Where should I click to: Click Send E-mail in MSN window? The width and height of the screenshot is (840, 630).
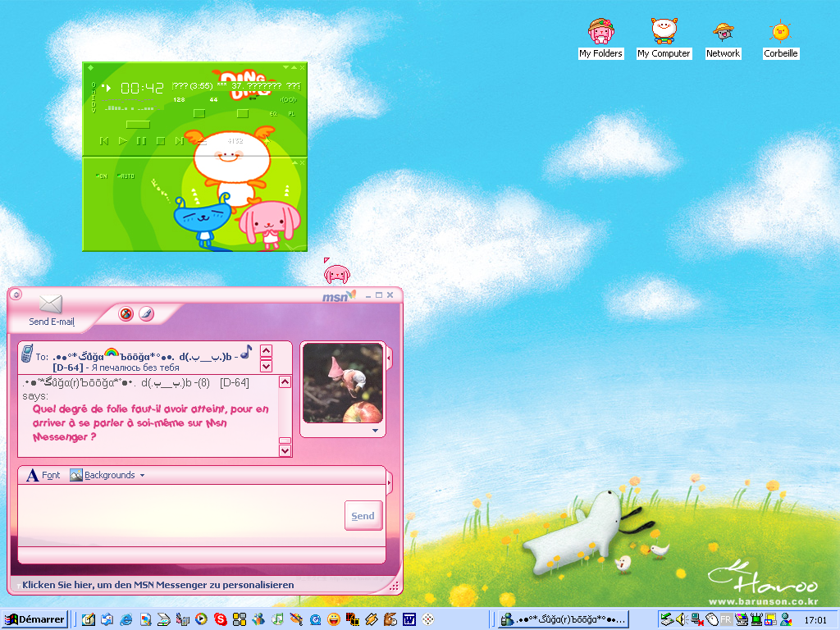(51, 312)
